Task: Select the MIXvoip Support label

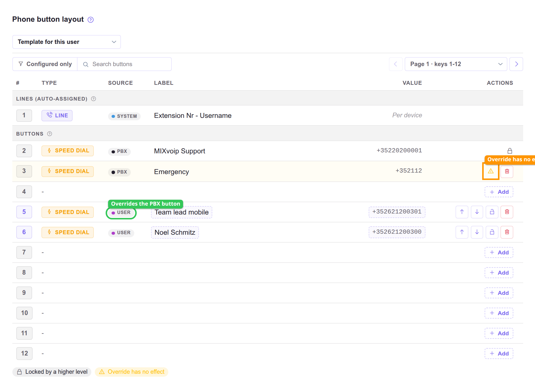Action: coord(180,151)
